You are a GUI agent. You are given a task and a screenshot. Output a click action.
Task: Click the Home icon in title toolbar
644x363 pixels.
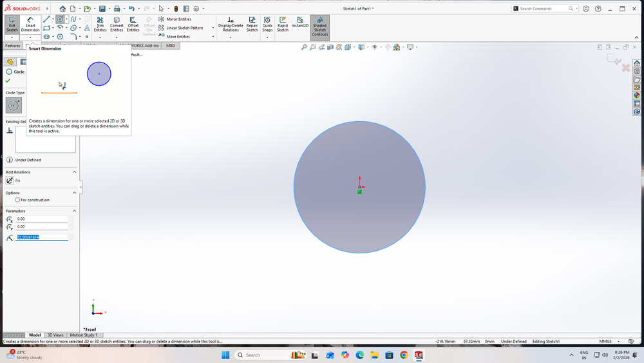click(62, 8)
